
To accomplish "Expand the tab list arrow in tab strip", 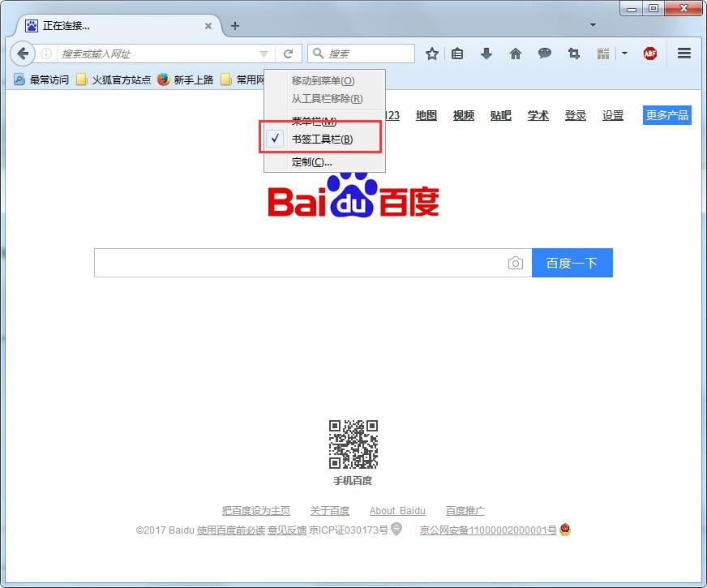I will point(593,25).
